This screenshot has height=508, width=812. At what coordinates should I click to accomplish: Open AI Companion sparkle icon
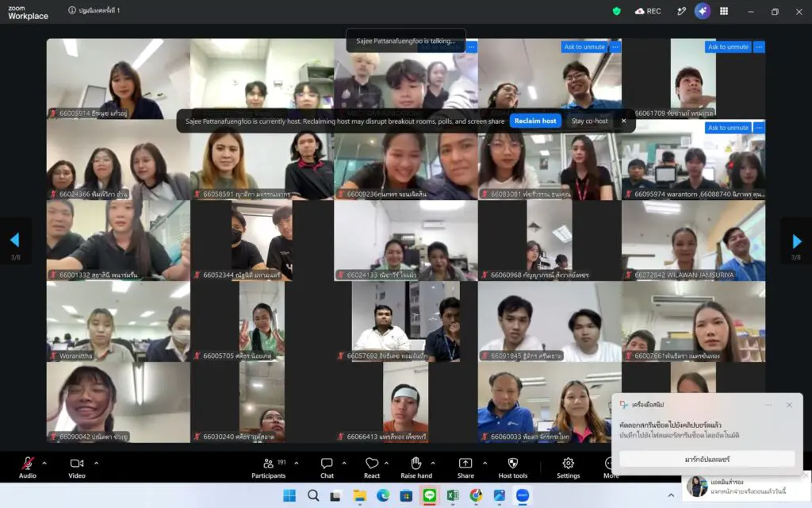[703, 11]
